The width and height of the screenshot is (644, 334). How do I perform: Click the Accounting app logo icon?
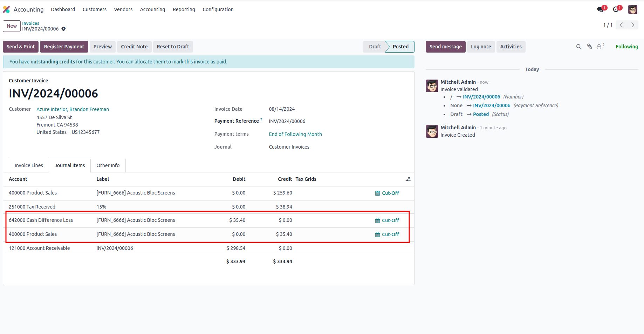click(6, 9)
